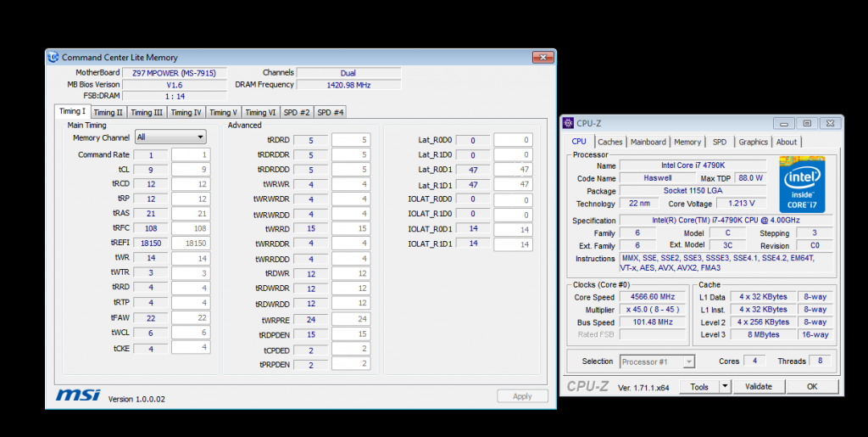Open the Mainboard tab in CPU-Z
This screenshot has height=437, width=868.
[648, 142]
